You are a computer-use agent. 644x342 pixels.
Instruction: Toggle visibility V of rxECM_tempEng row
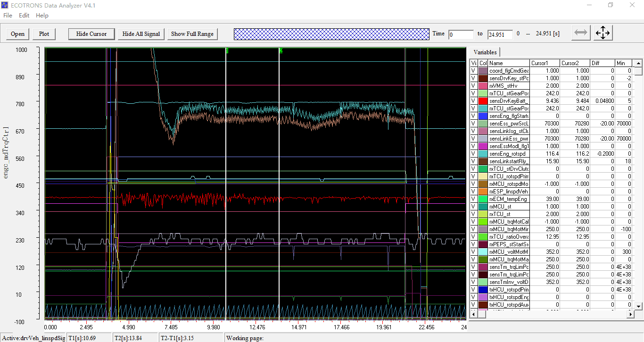coord(473,199)
